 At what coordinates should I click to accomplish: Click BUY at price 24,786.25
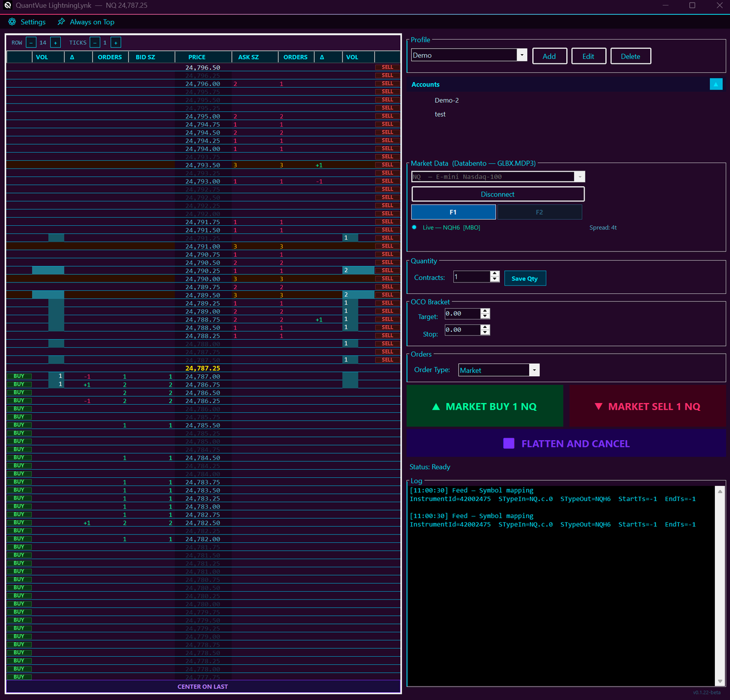pos(19,401)
